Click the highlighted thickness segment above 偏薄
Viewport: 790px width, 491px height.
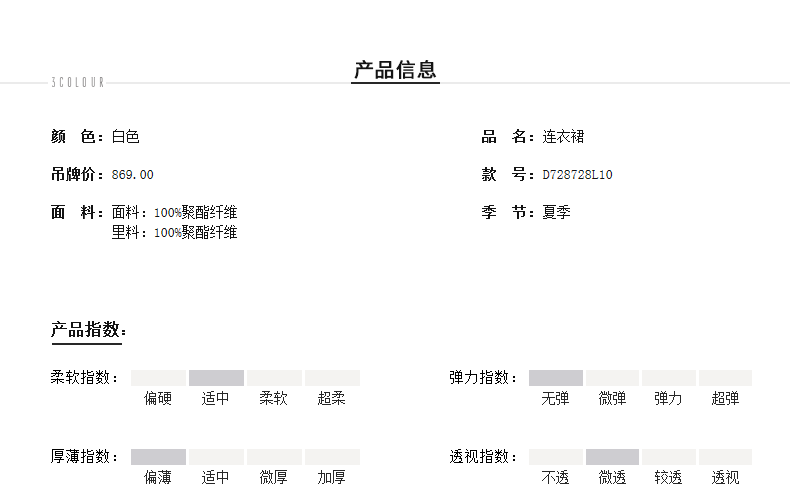pos(158,457)
